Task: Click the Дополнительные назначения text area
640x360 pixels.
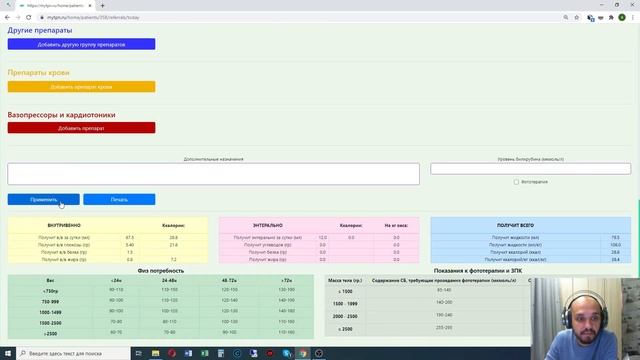Action: coord(213,174)
